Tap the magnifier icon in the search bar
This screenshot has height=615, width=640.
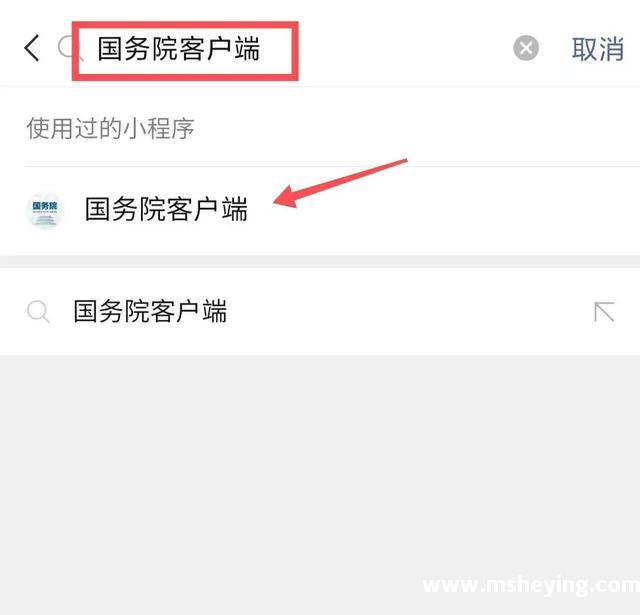66,48
